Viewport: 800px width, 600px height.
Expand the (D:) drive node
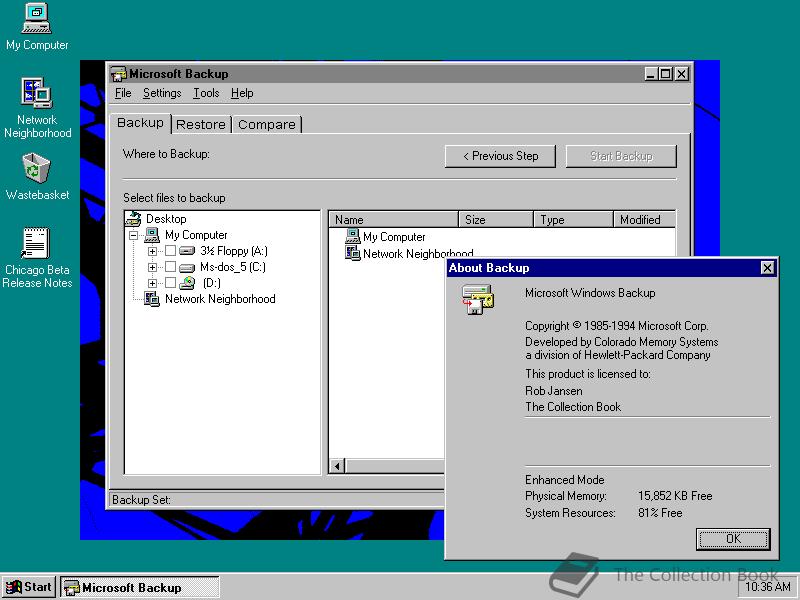click(x=152, y=283)
